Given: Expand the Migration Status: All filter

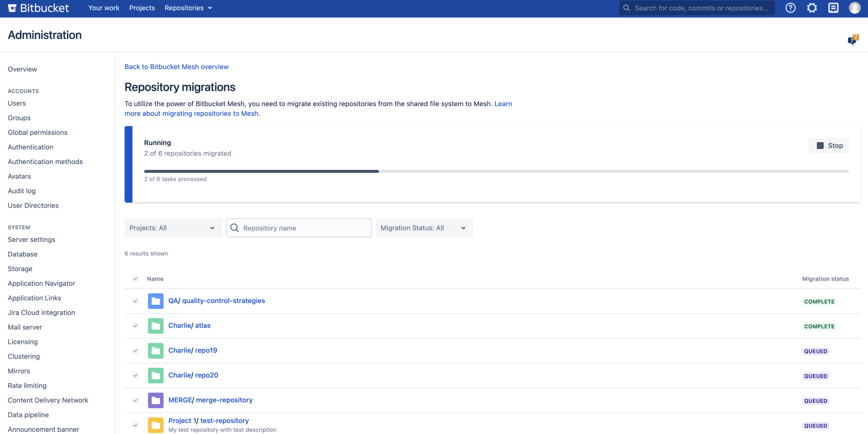Looking at the screenshot, I should coord(424,228).
